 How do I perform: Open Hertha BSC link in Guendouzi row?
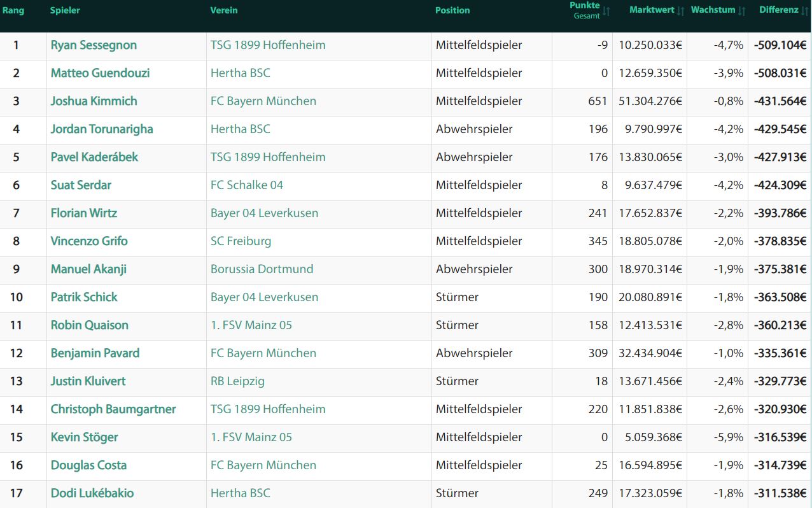coord(241,73)
